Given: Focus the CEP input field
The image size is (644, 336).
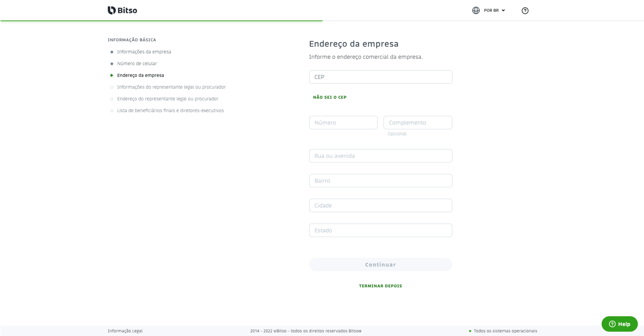Looking at the screenshot, I should (381, 77).
